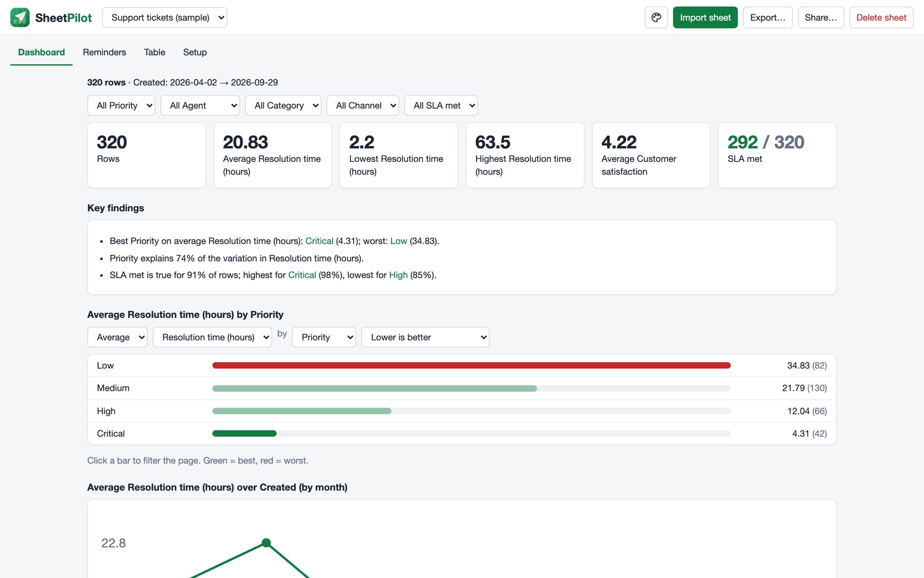Image resolution: width=924 pixels, height=578 pixels.
Task: Click the 292 / 320 SLA met card
Action: pyautogui.click(x=777, y=155)
